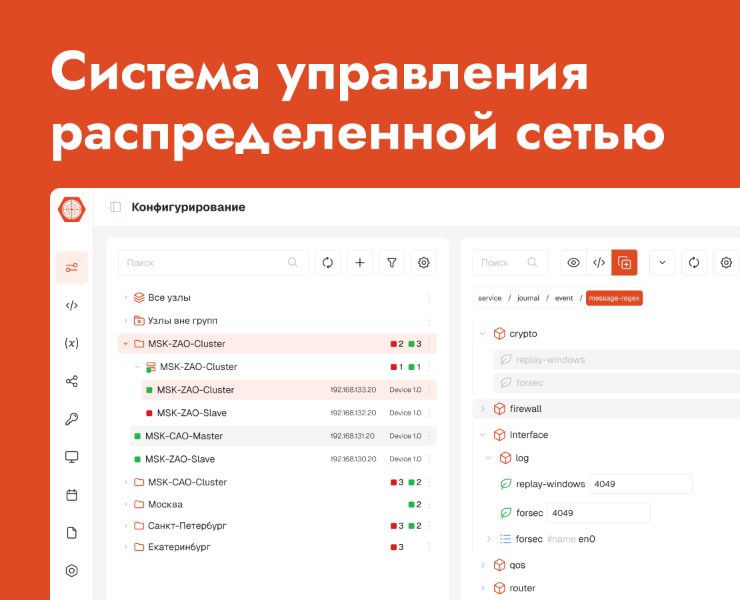This screenshot has width=740, height=600.
Task: Expand the Екатеринбург folder
Action: pos(126,547)
